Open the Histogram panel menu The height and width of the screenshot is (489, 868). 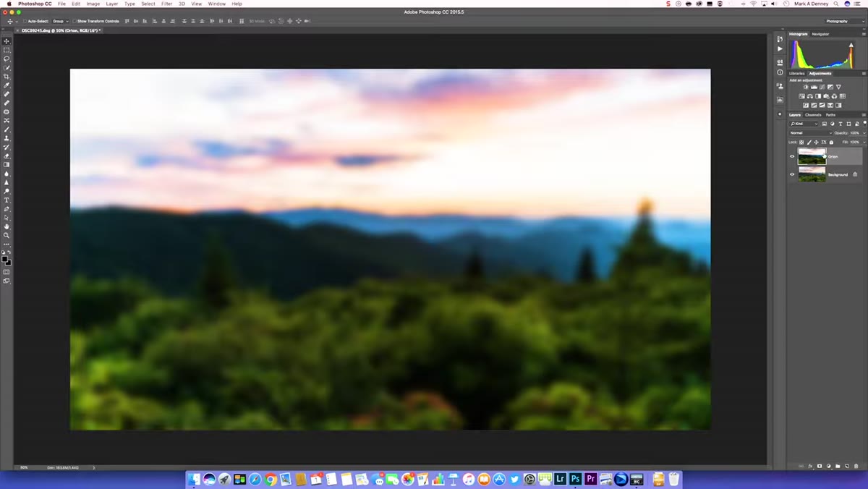pyautogui.click(x=864, y=34)
